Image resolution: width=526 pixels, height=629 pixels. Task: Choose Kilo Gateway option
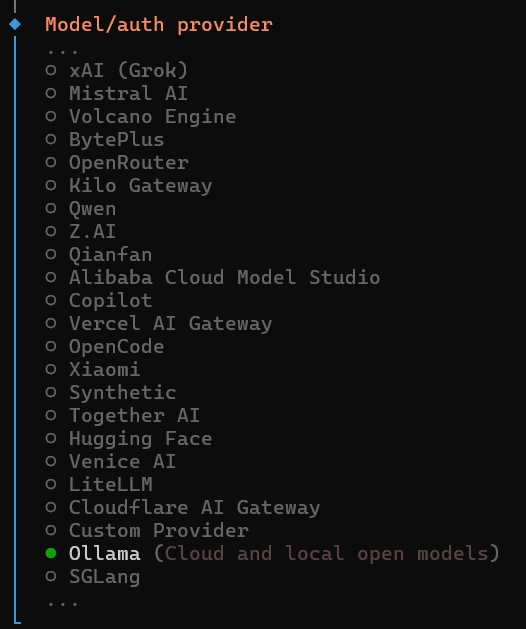(x=128, y=186)
